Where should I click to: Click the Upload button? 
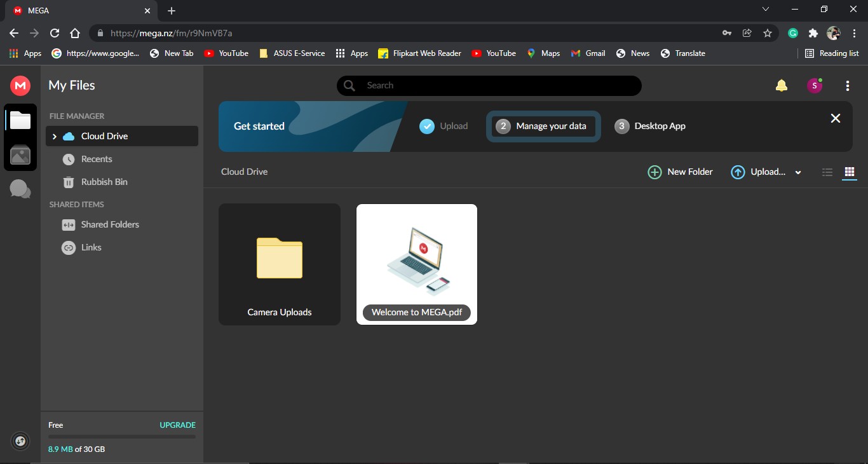point(758,172)
